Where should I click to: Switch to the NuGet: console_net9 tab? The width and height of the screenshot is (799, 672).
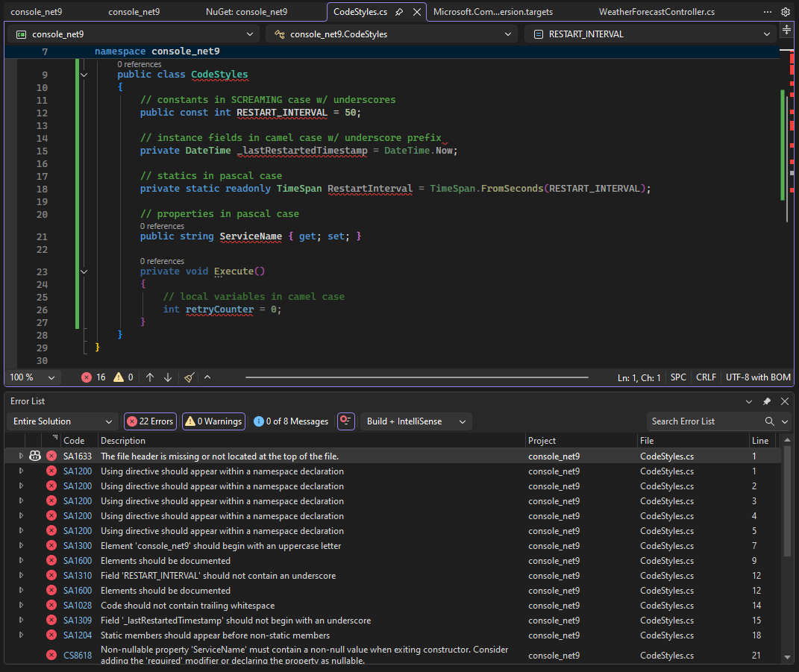(246, 12)
